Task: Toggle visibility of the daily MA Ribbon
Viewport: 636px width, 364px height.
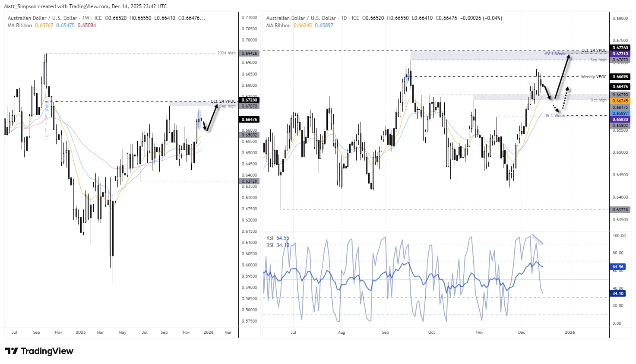Action: pos(278,25)
